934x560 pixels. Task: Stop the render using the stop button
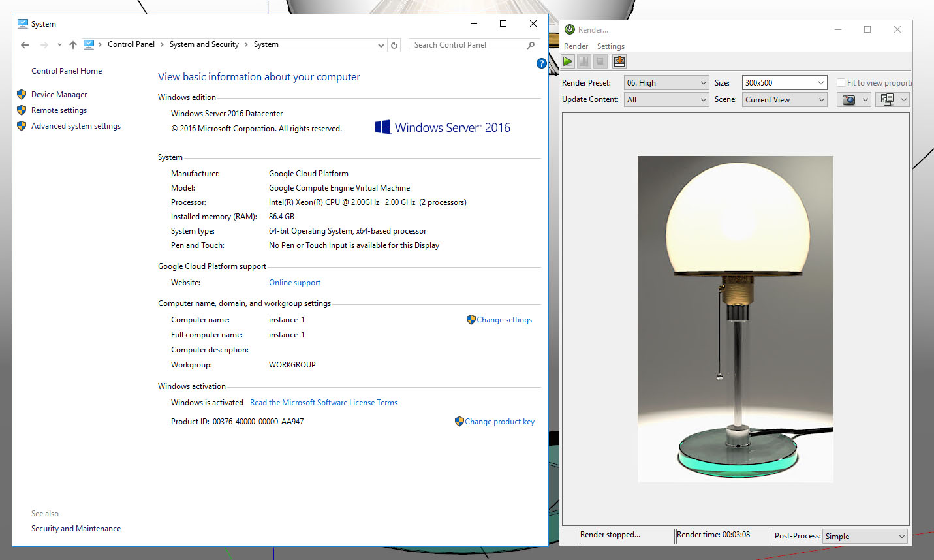pos(600,61)
